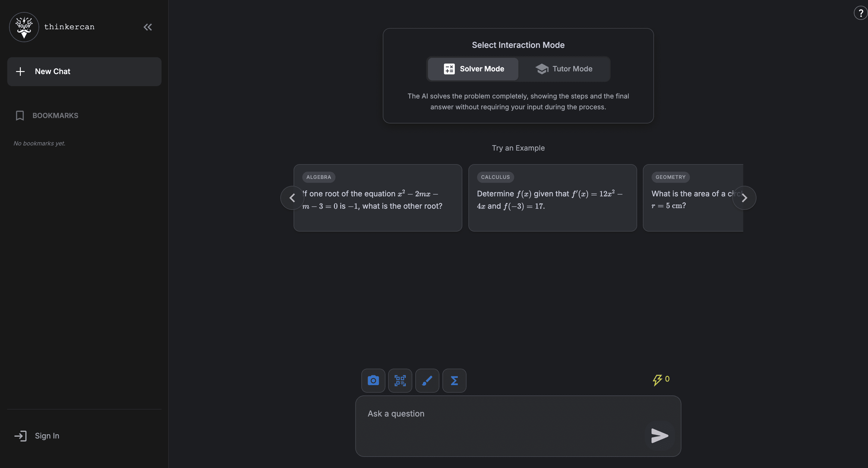Screen dimensions: 868x468
Task: Select Solver Mode
Action: point(473,69)
